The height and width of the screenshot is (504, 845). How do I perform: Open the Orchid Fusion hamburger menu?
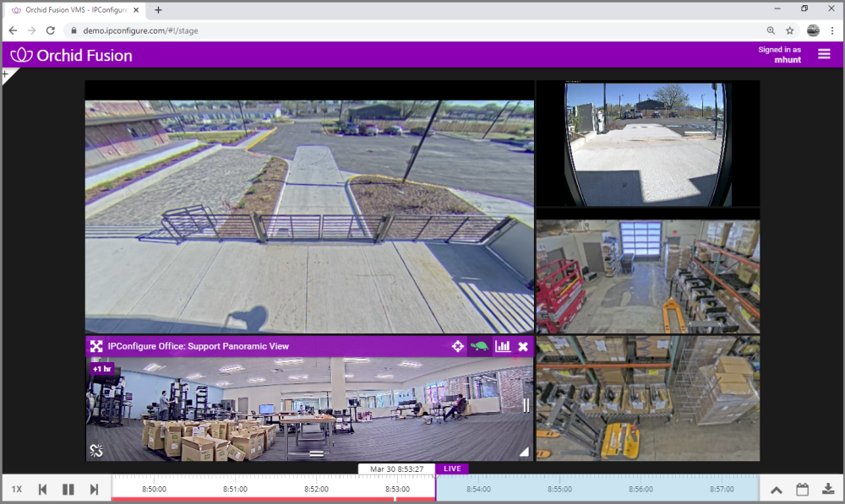[x=824, y=54]
